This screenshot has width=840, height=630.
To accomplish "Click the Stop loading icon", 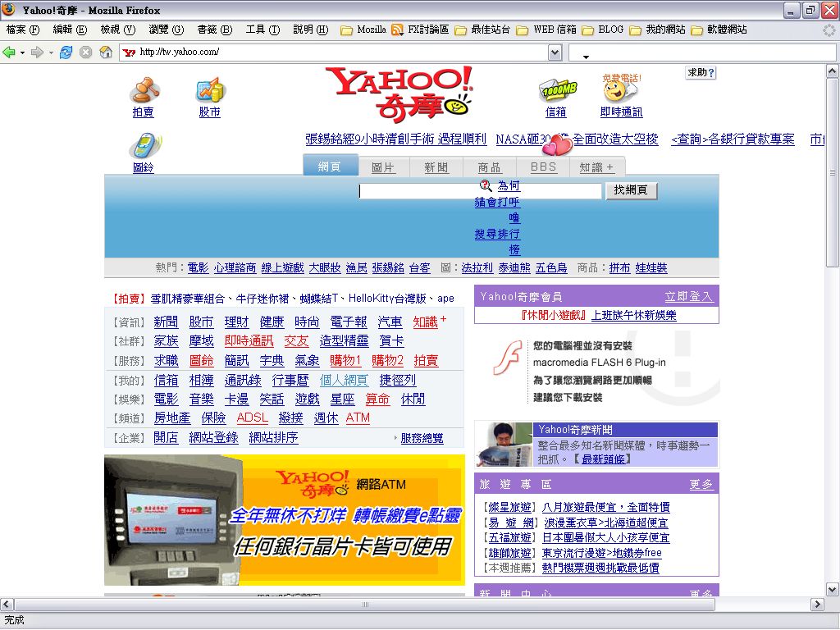I will 85,52.
